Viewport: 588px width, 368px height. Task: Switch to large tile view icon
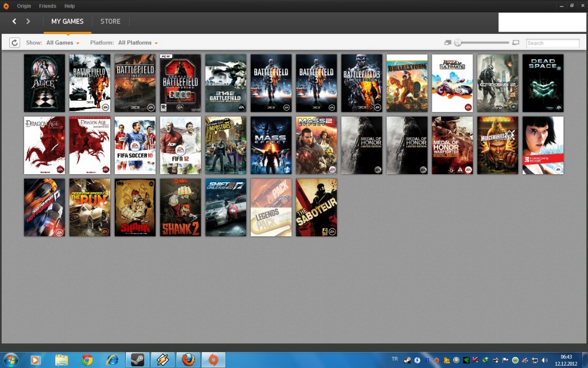click(x=516, y=43)
